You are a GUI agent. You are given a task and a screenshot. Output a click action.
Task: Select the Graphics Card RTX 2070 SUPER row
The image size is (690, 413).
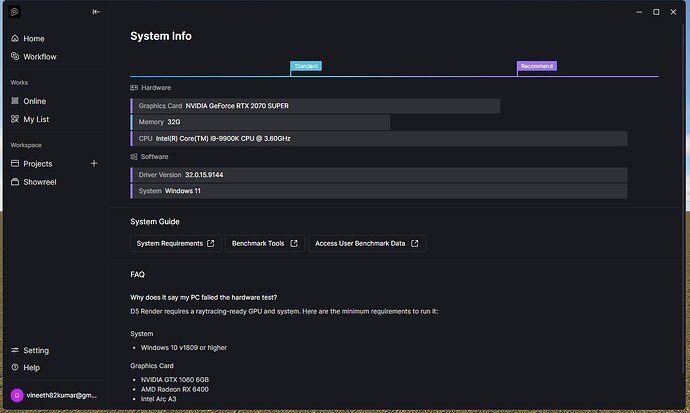click(x=315, y=106)
